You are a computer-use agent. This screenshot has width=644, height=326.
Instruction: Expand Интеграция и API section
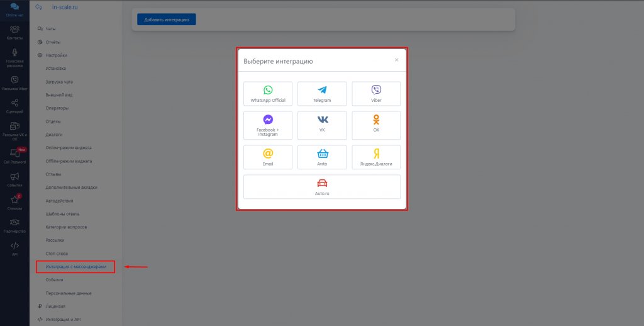pyautogui.click(x=63, y=320)
